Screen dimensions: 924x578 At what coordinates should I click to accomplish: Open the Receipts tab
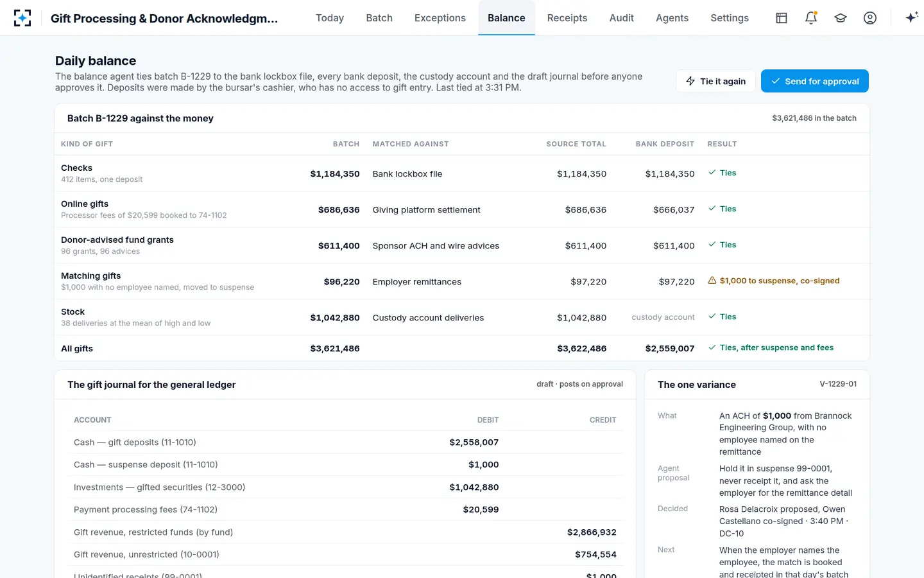click(x=567, y=18)
